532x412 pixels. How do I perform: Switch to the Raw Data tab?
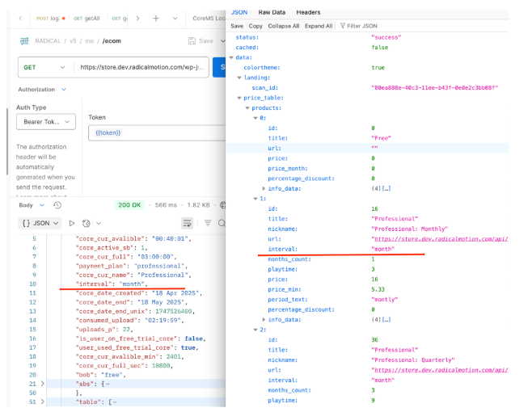point(272,12)
